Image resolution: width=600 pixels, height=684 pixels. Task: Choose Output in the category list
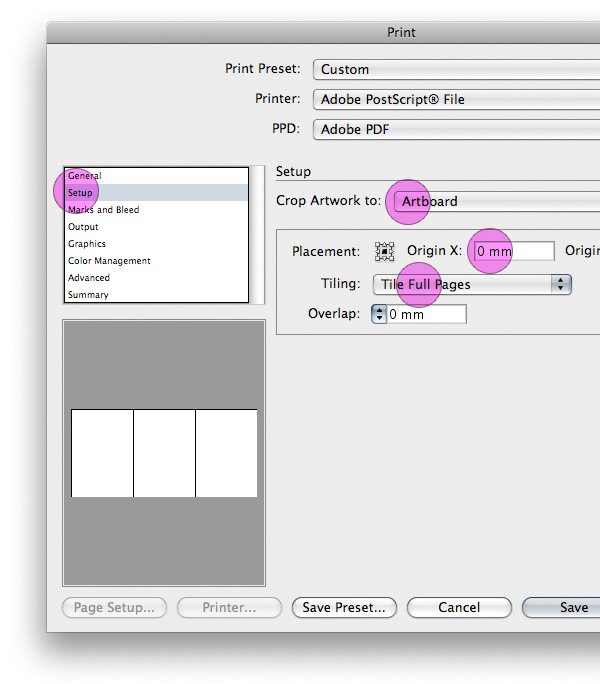coord(84,227)
